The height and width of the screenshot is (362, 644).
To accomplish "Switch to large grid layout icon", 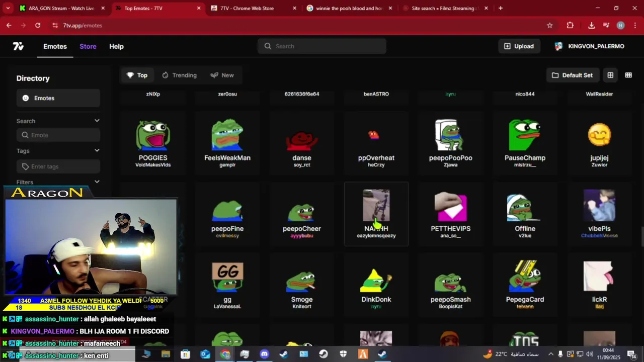I will (610, 75).
